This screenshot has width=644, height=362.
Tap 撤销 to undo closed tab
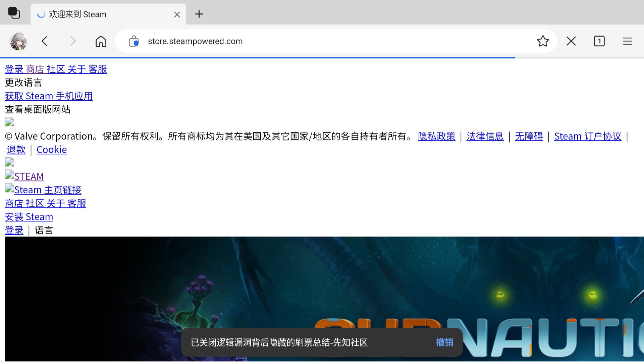(x=445, y=342)
